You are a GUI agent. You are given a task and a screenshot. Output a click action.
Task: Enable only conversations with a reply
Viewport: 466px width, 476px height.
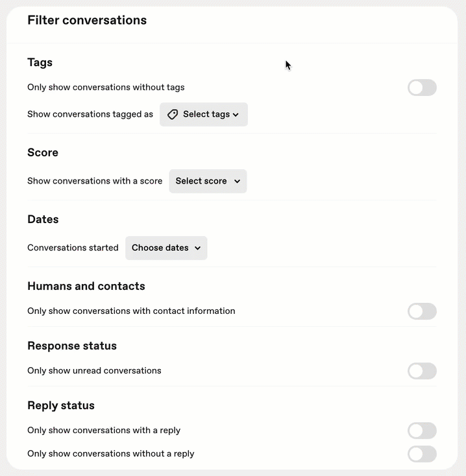coord(422,431)
